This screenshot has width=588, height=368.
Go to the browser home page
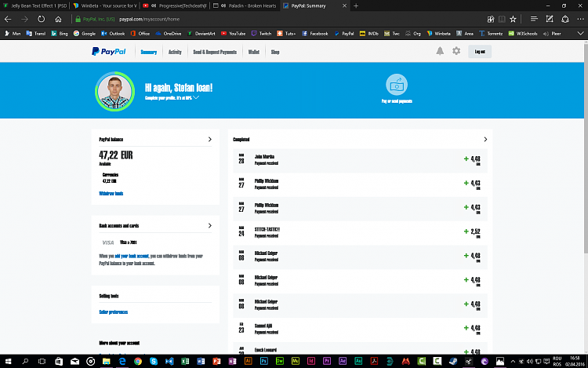tap(58, 19)
